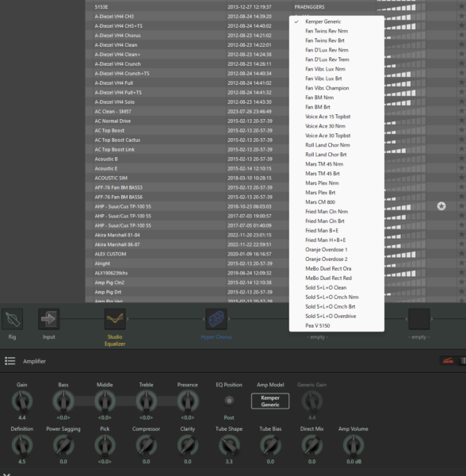This screenshot has height=476, width=466.
Task: Click the Treble knob
Action: pyautogui.click(x=146, y=401)
